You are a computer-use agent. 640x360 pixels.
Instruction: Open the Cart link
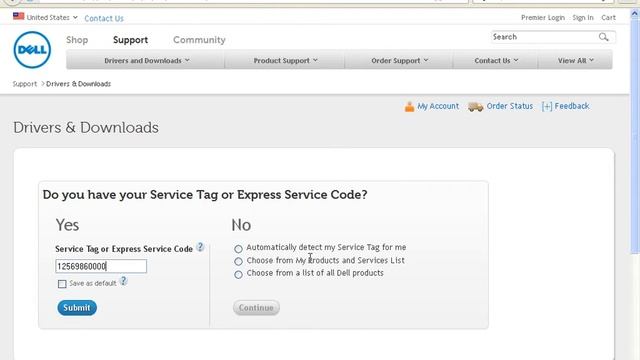tap(608, 18)
